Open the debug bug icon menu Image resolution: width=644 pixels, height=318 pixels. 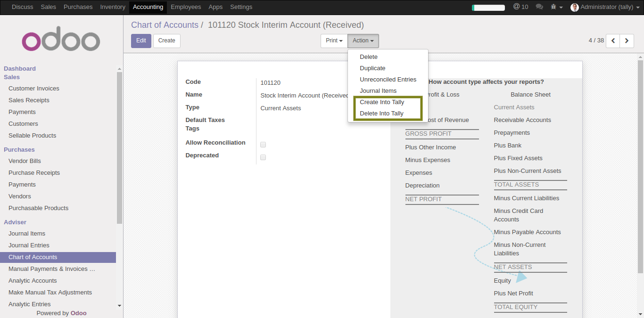[557, 7]
